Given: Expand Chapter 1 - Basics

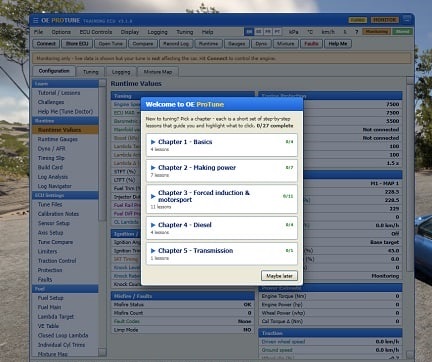Looking at the screenshot, I should [222, 145].
